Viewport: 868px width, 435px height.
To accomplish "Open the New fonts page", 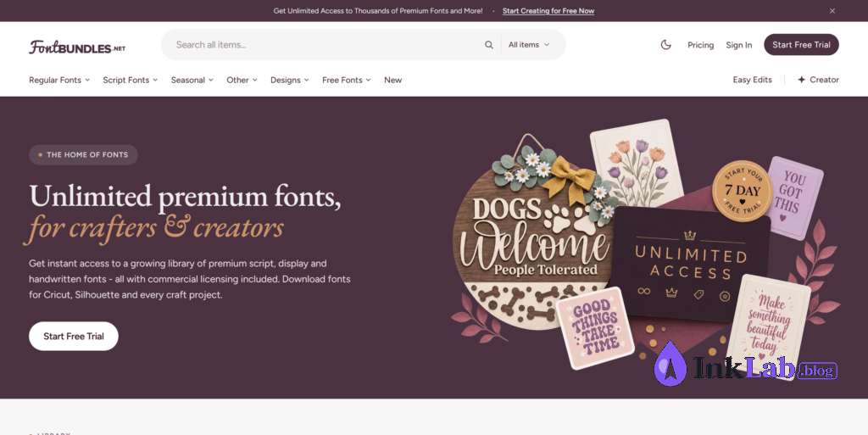I will (x=393, y=80).
